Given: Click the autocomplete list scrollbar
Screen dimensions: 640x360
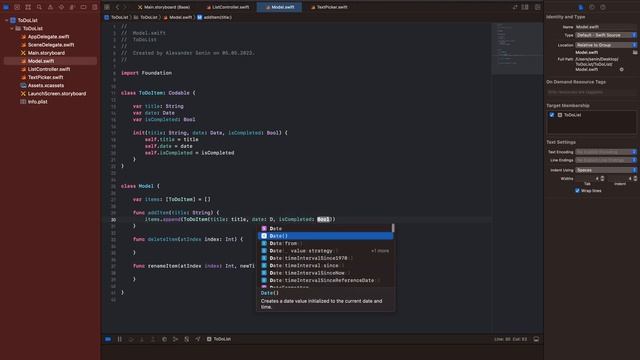Looking at the screenshot, I should click(x=393, y=228).
